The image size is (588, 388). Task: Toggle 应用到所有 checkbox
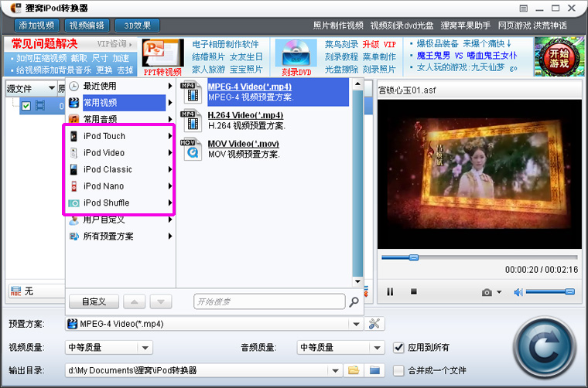pyautogui.click(x=398, y=347)
